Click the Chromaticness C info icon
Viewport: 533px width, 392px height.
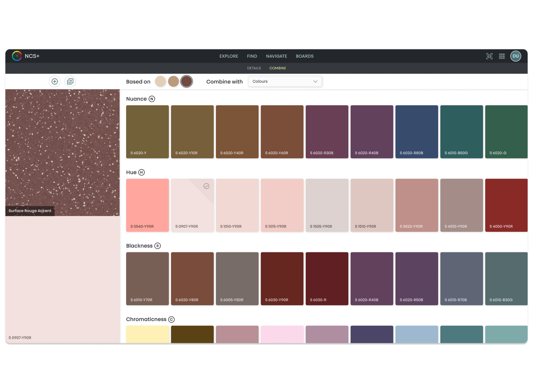tap(171, 319)
